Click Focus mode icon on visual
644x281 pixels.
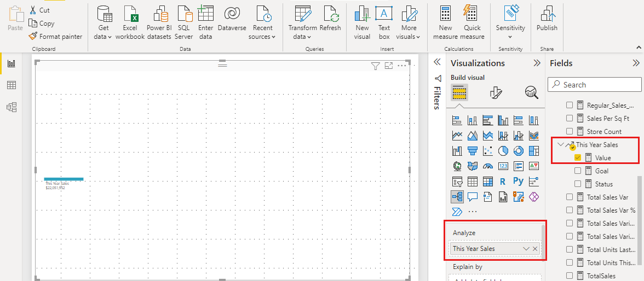point(389,66)
